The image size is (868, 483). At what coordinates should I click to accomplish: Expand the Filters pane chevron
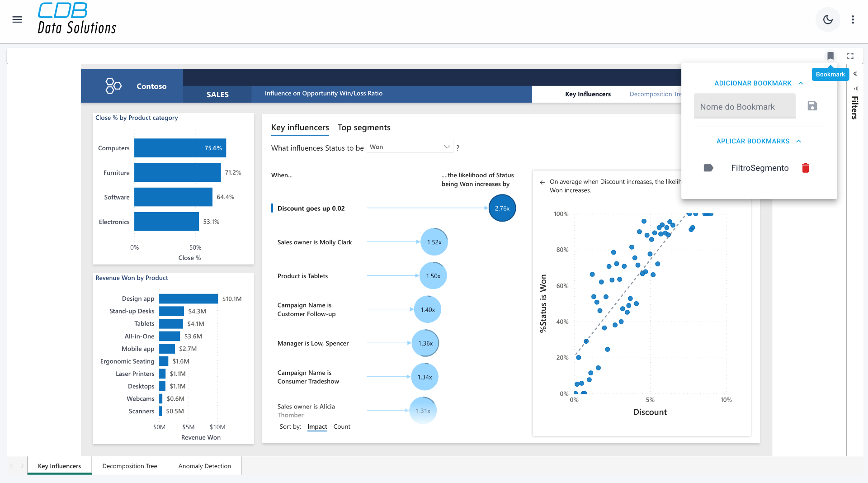855,74
